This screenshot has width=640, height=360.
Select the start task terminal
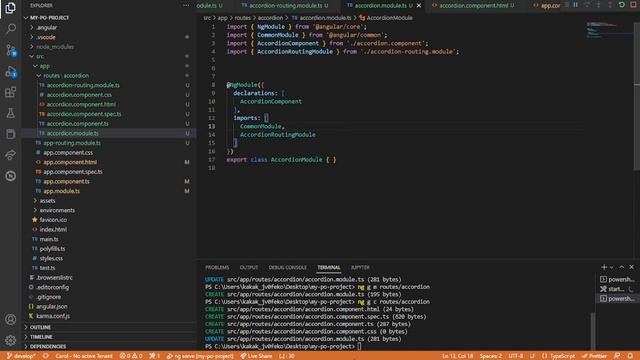pyautogui.click(x=617, y=289)
